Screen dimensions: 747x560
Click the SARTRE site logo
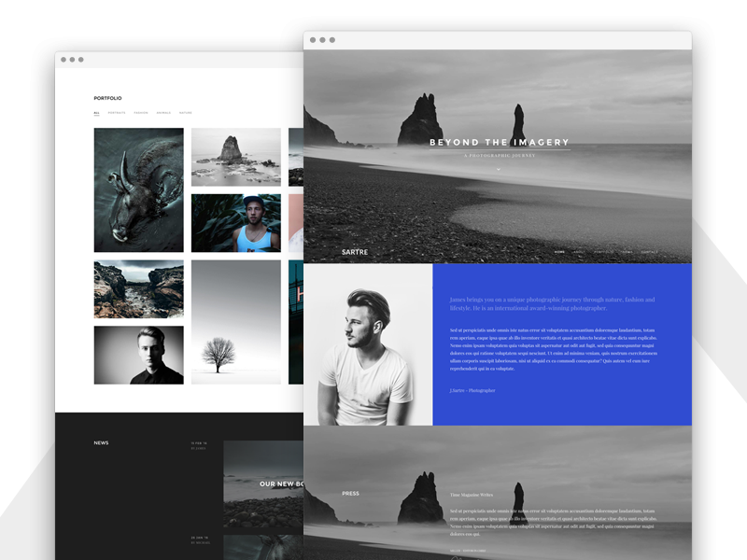coord(355,252)
